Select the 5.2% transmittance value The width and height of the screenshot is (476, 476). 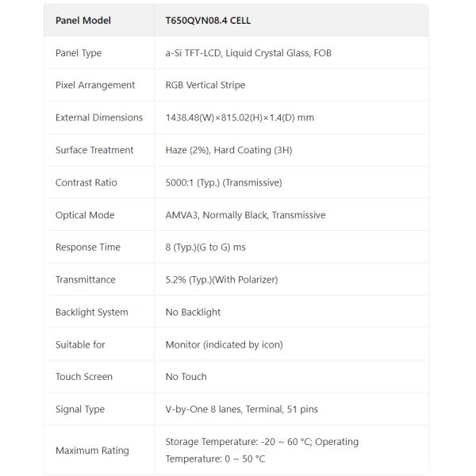[221, 279]
